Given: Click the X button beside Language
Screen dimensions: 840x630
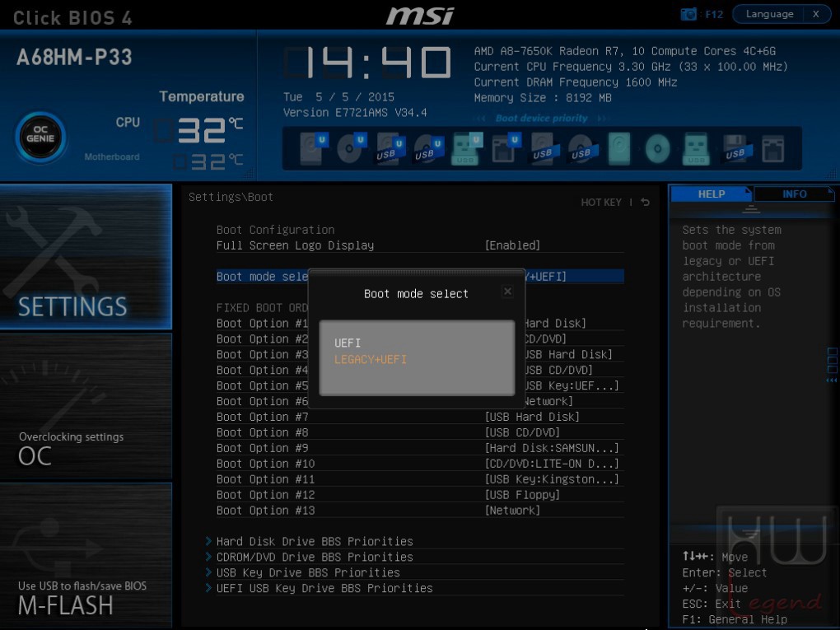Looking at the screenshot, I should tap(816, 14).
